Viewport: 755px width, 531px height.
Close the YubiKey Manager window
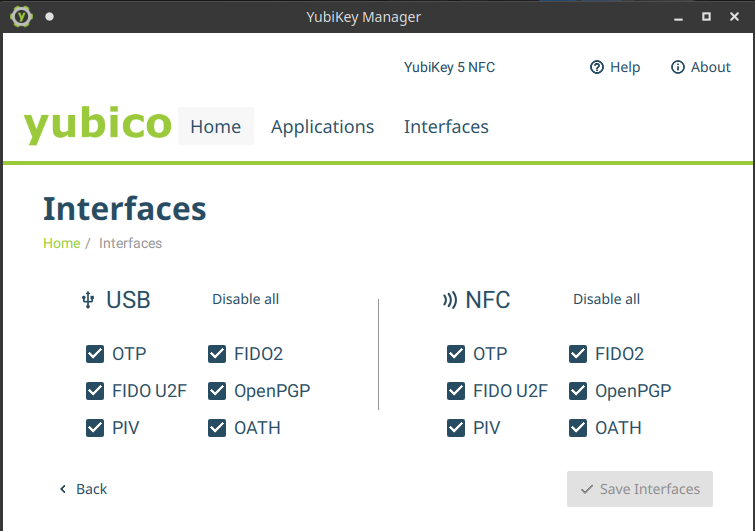(x=734, y=17)
